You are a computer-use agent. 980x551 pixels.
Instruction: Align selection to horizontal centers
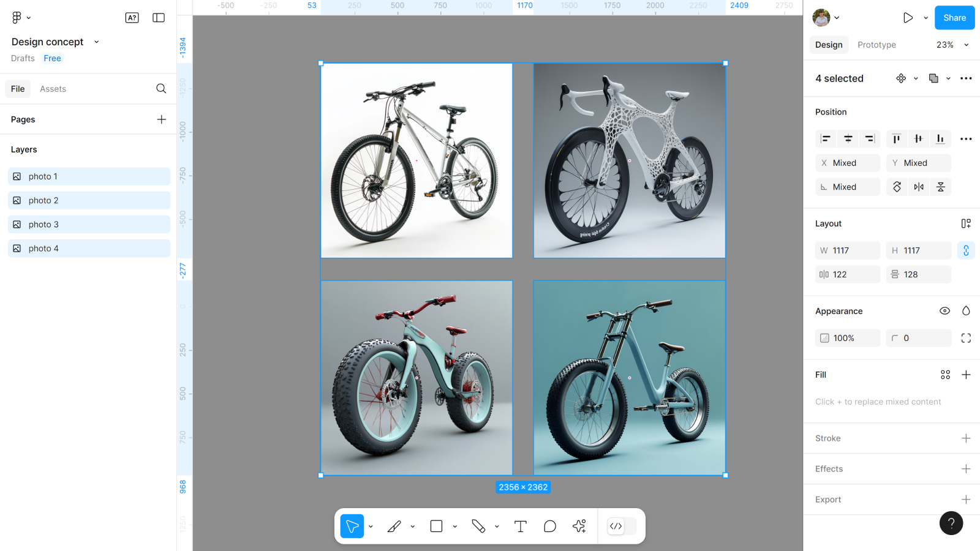[x=848, y=139]
